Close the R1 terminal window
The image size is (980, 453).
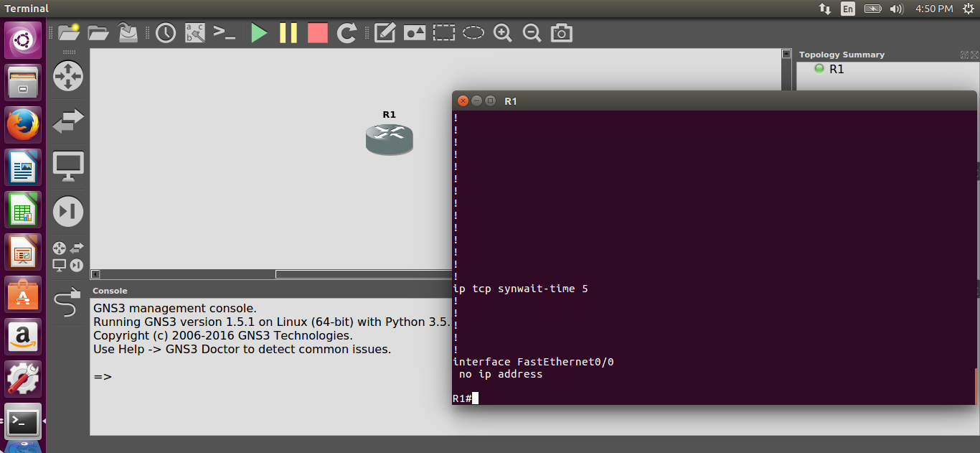463,101
